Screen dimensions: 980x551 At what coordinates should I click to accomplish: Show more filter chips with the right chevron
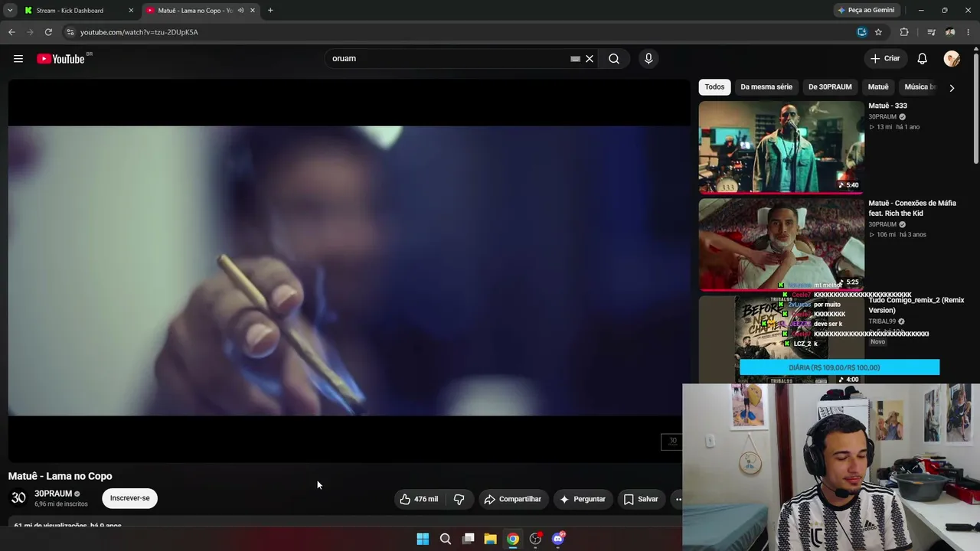pos(952,88)
